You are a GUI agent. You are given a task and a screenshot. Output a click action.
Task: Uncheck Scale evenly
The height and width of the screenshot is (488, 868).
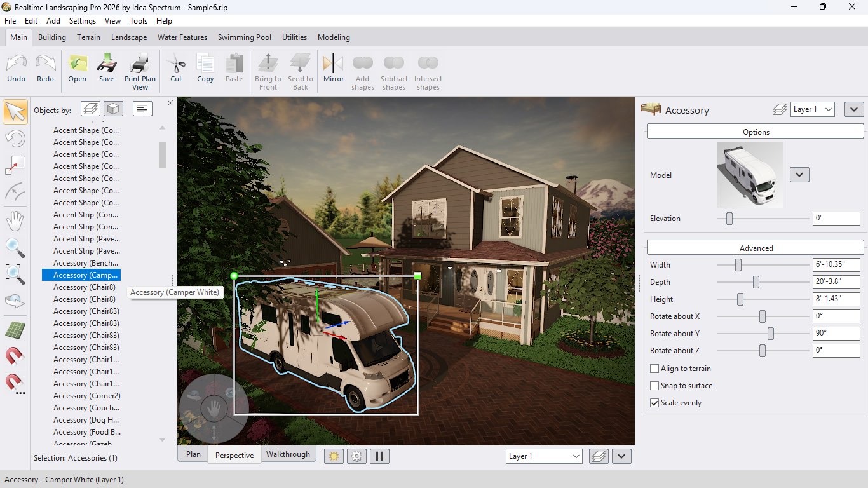pyautogui.click(x=654, y=402)
